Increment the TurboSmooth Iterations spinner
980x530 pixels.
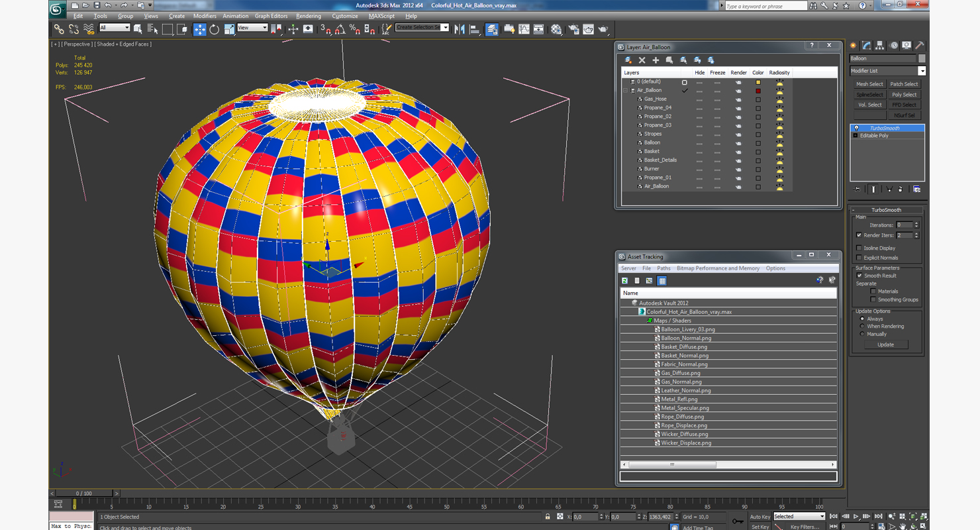(x=916, y=223)
